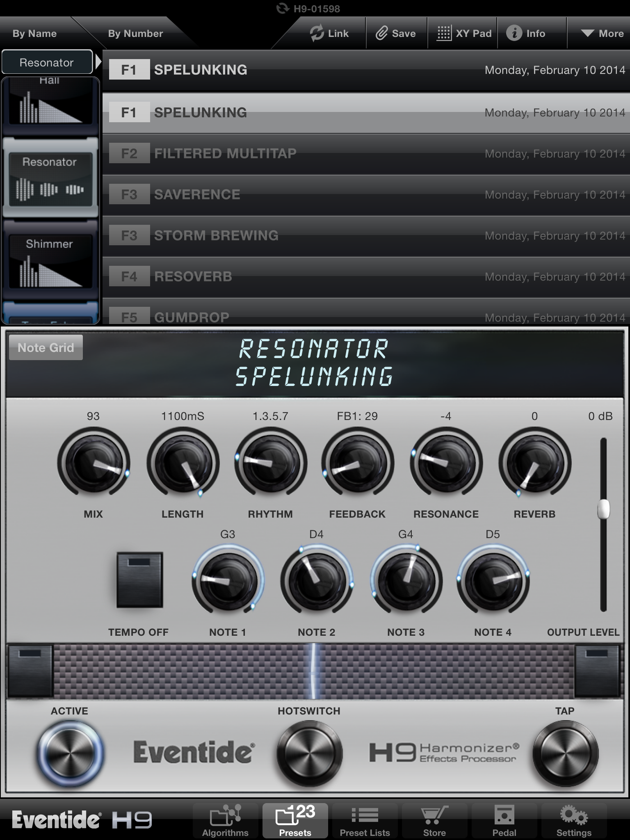Switch to Preset Lists tab
The width and height of the screenshot is (630, 840).
(365, 821)
